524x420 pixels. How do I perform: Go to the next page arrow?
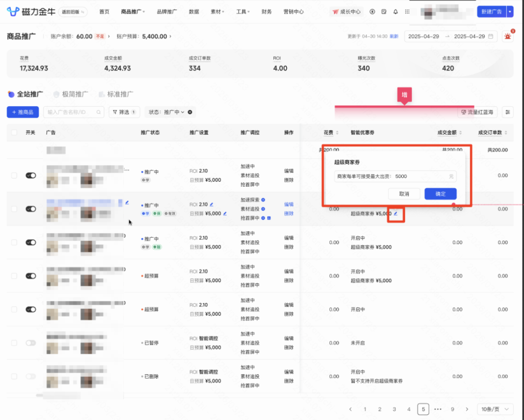467,409
